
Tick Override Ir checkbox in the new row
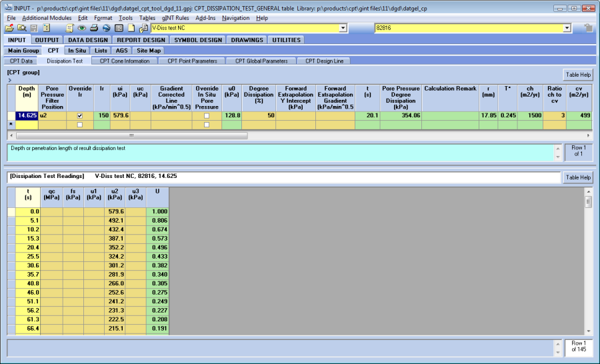[80, 125]
